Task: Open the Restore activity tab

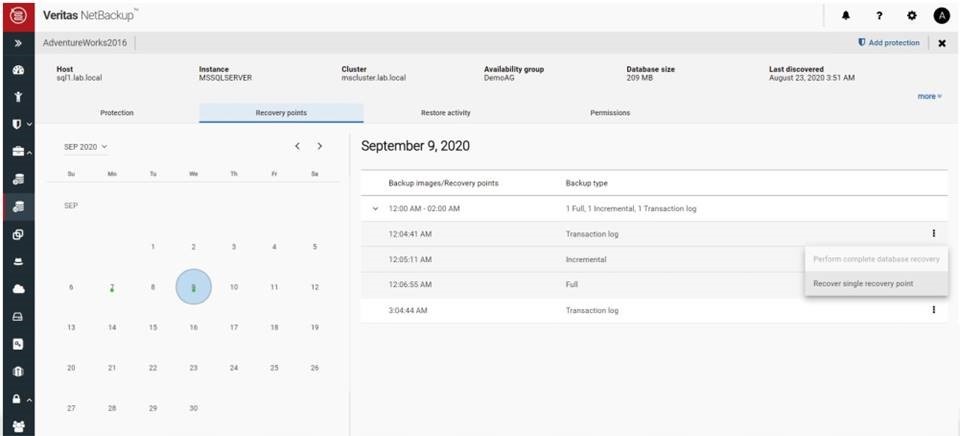Action: (446, 113)
